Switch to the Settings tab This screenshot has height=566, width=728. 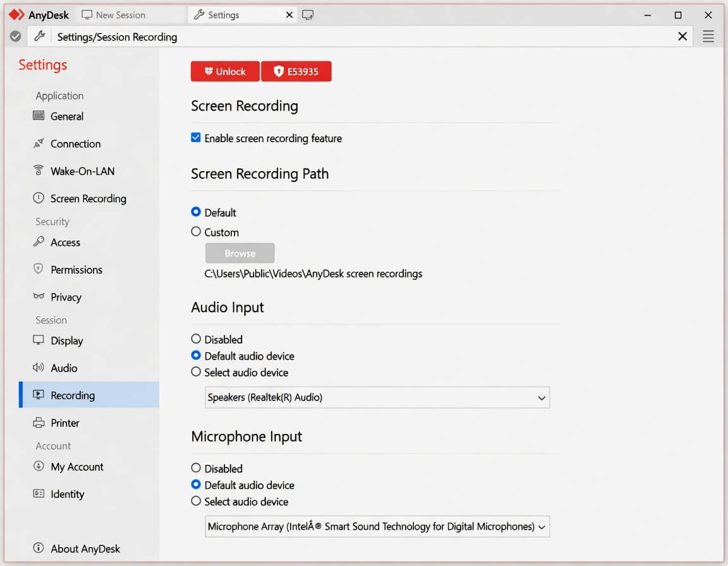pos(243,15)
